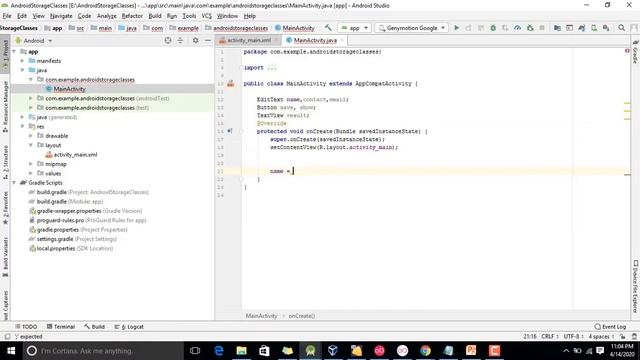Expand the manifests folder
The width and height of the screenshot is (640, 360).
coord(22,61)
